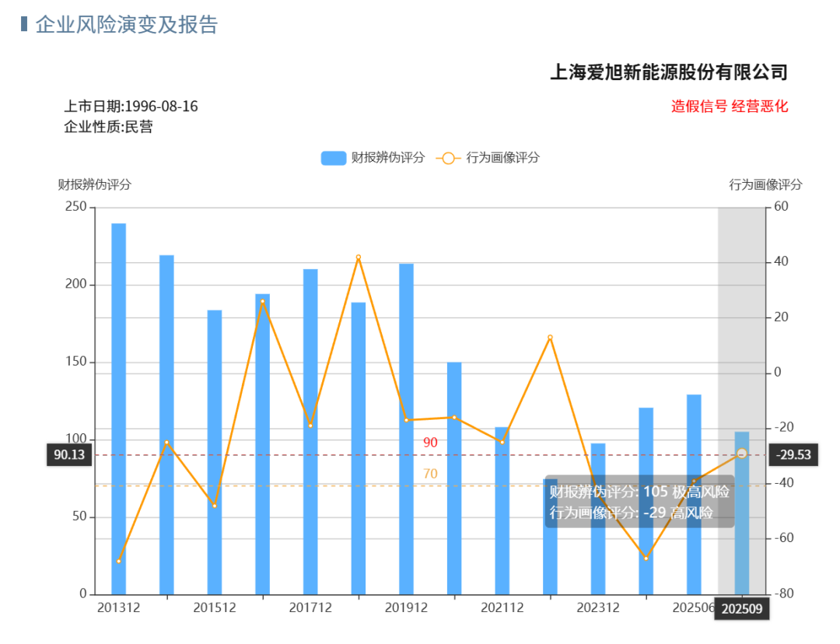Click the 企业风险演变及报告 section heading
840x644 pixels.
127,25
